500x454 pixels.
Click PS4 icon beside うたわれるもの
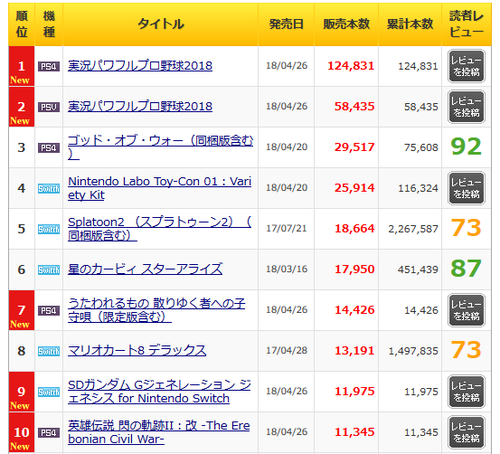click(49, 311)
